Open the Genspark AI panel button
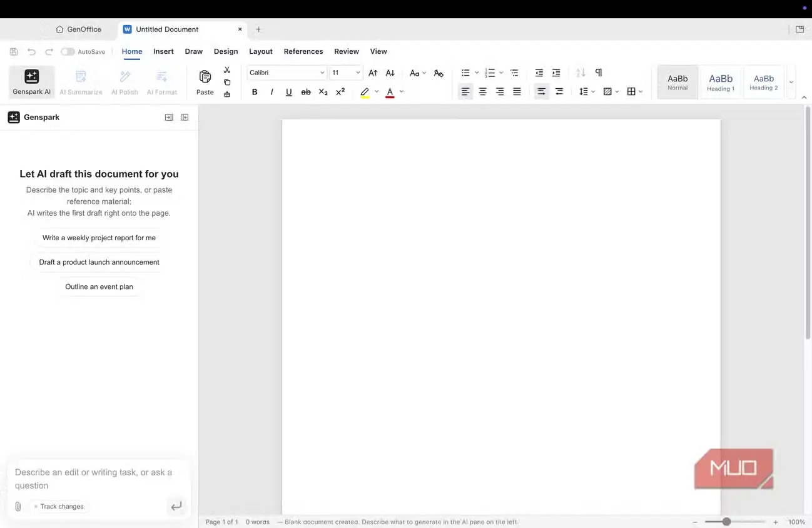The width and height of the screenshot is (812, 528). [32, 82]
